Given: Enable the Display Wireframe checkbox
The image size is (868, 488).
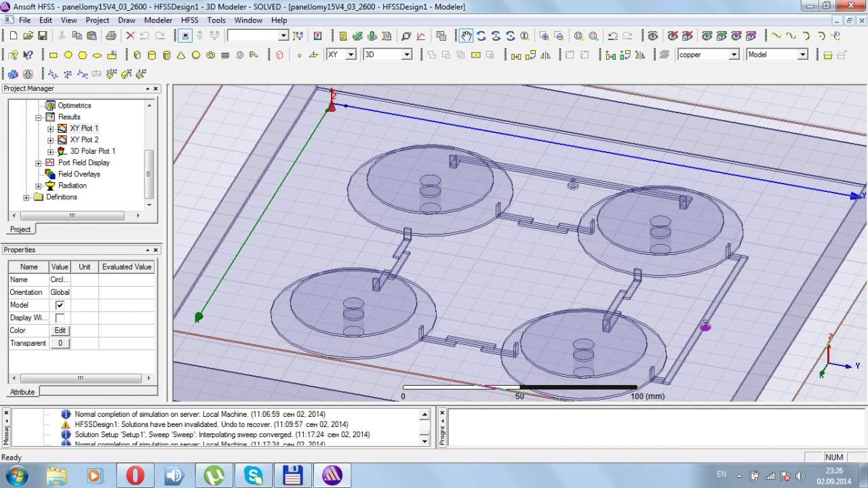Looking at the screenshot, I should (60, 318).
